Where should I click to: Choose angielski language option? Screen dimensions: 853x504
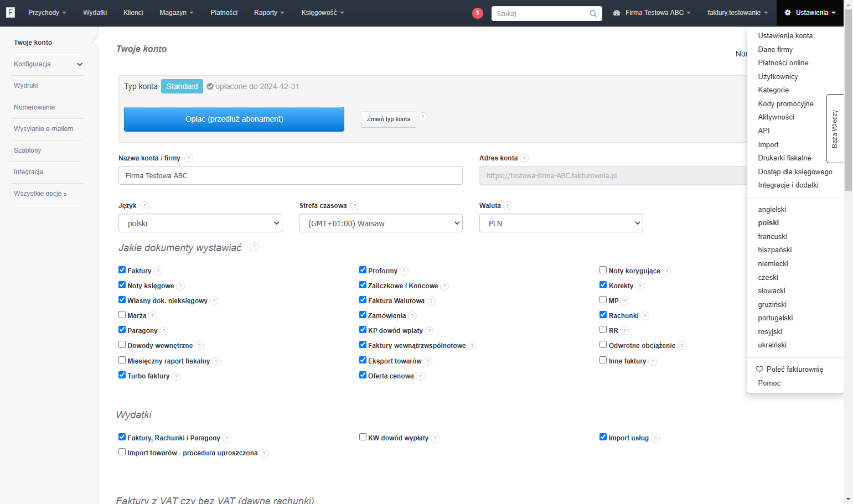[x=772, y=209]
